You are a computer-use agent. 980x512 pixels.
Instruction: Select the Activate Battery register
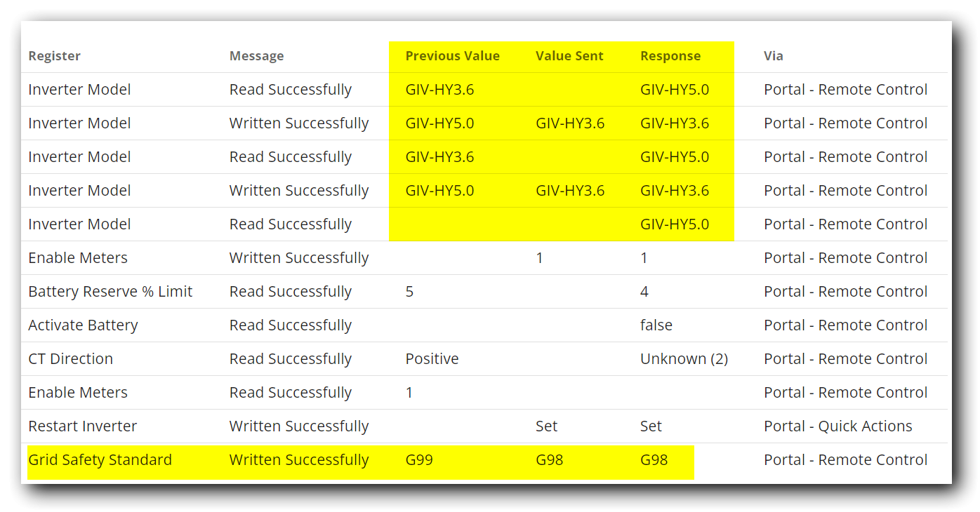coord(83,325)
